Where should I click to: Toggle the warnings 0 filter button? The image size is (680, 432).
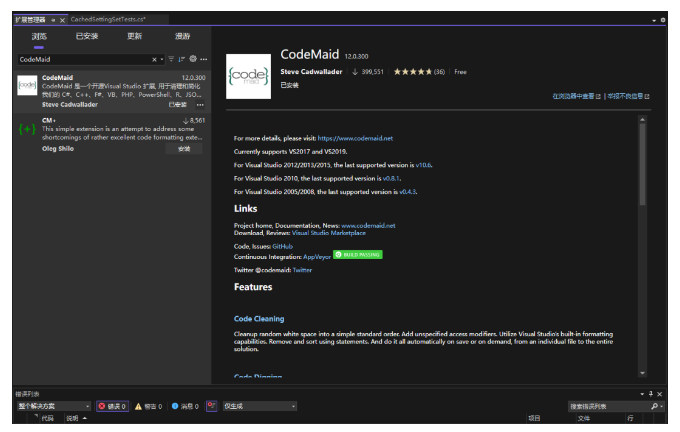(x=148, y=406)
